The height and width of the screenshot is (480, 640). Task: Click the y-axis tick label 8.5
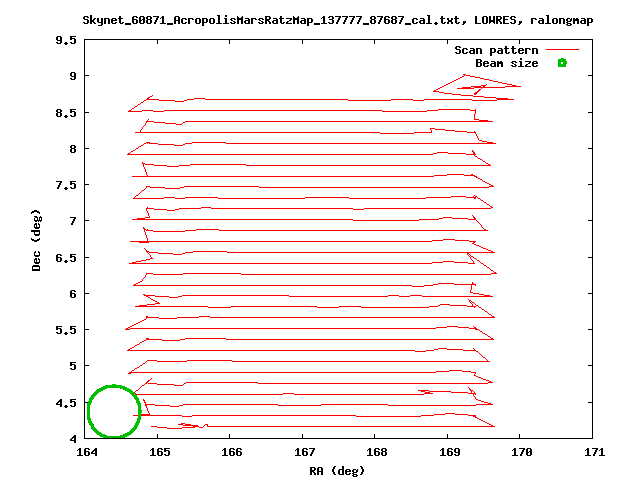tap(66, 113)
